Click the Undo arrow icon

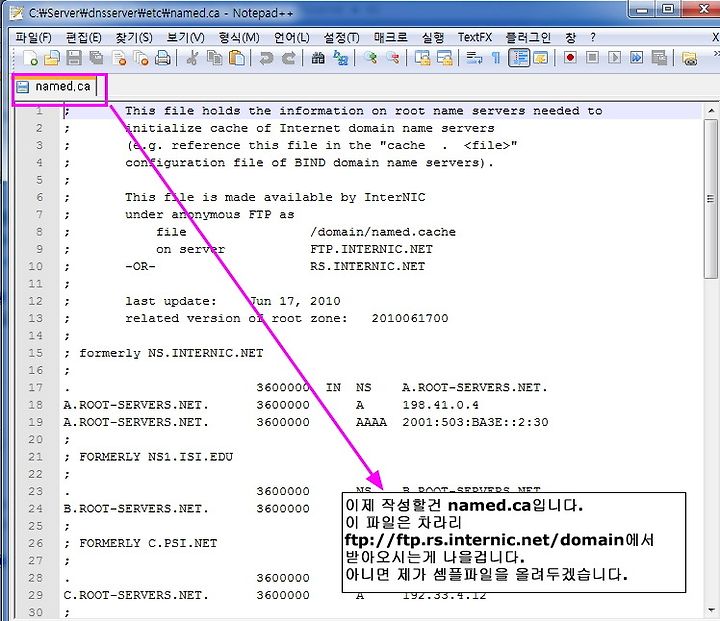pyautogui.click(x=266, y=58)
